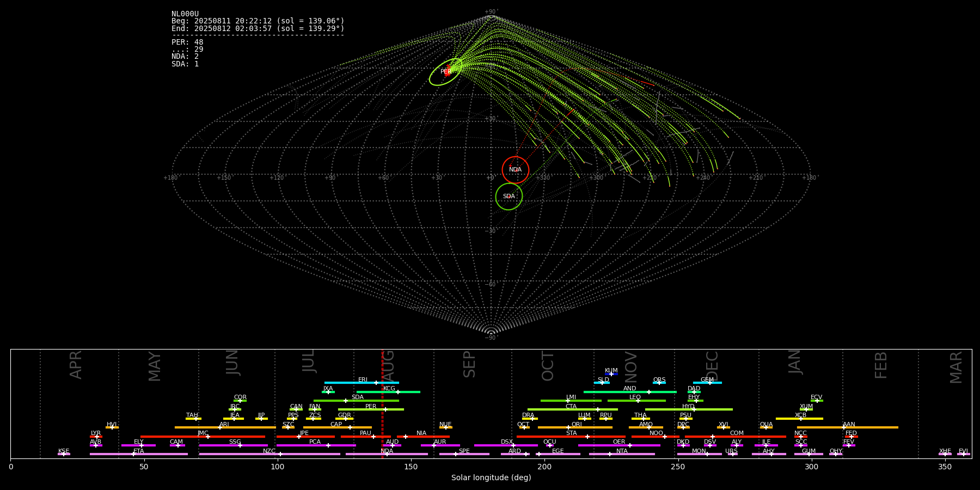Click the red STA shower bar

[x=571, y=437]
